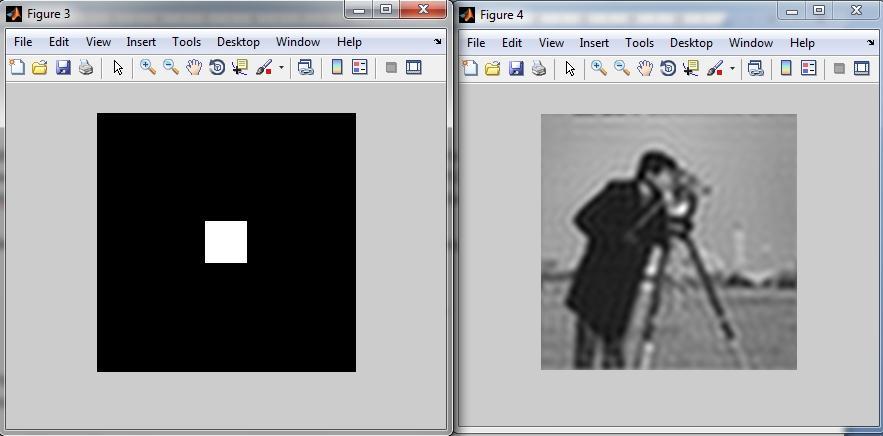This screenshot has height=436, width=883.
Task: Open Help menu in Figure 4
Action: coord(802,43)
